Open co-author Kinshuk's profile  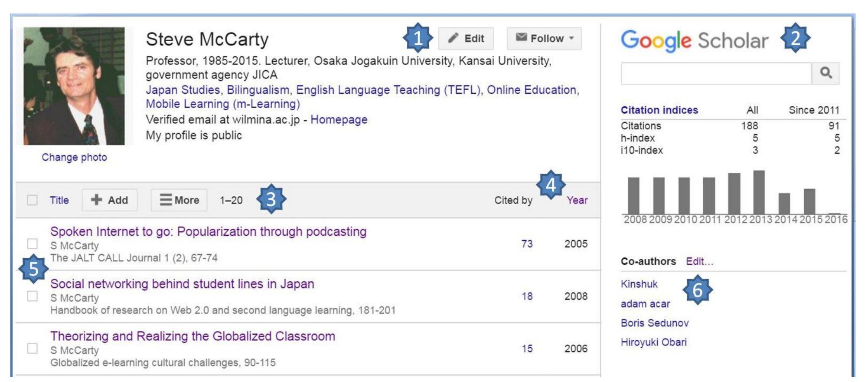point(639,284)
